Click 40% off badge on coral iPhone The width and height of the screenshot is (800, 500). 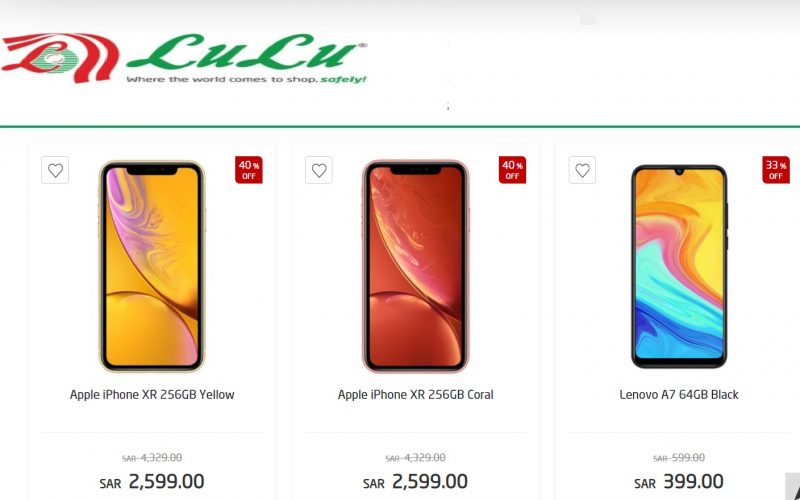[512, 170]
